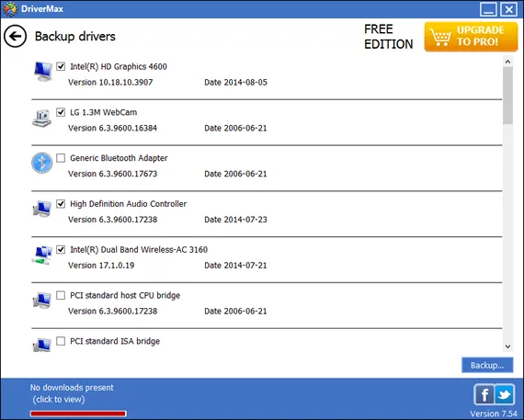This screenshot has width=524, height=420.
Task: Click the 'Backup drivers' heading
Action: [x=74, y=36]
